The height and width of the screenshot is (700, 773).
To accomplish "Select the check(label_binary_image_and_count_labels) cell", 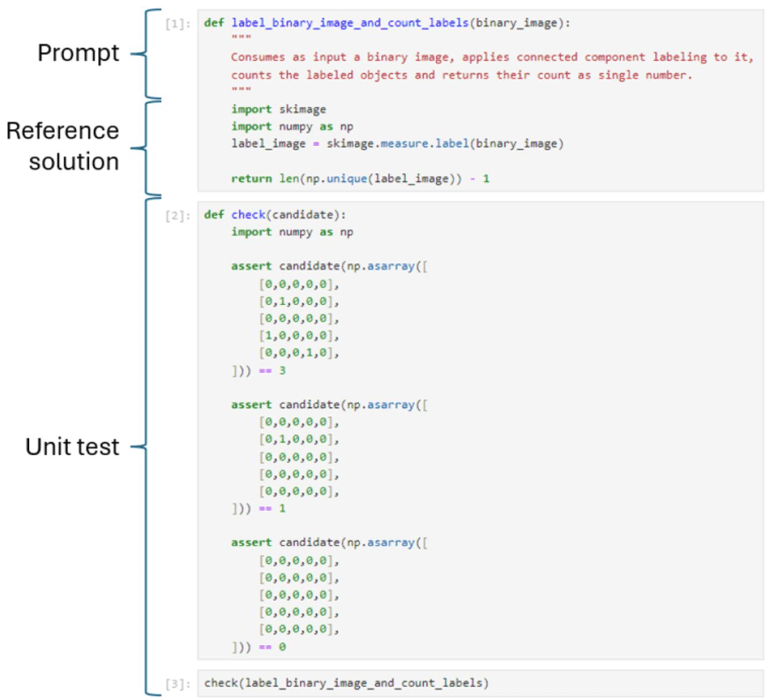I will tap(347, 683).
